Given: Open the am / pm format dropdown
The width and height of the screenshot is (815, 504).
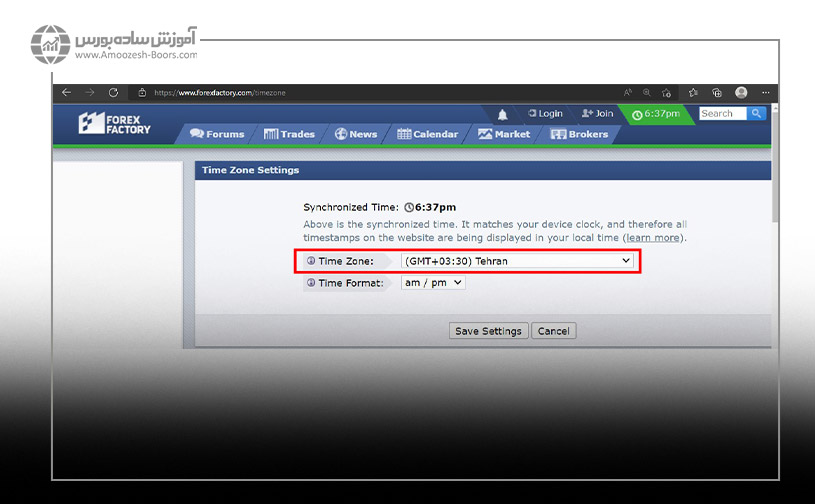Looking at the screenshot, I should (433, 283).
